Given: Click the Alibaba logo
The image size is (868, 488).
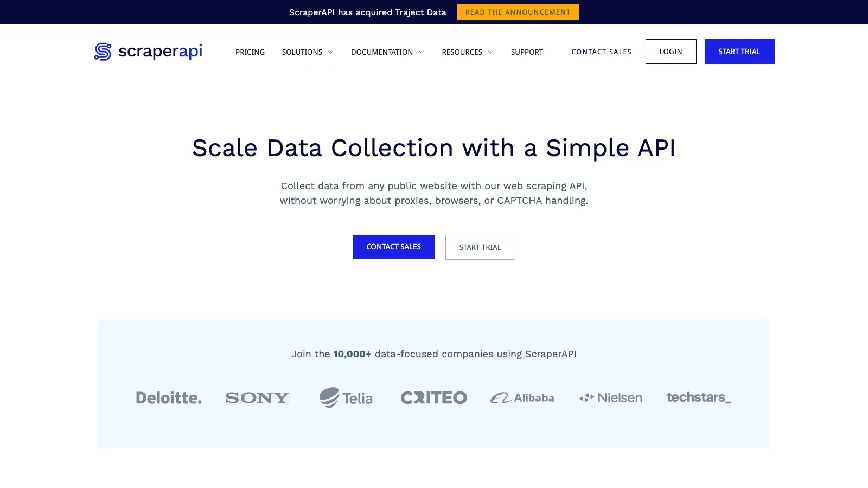Looking at the screenshot, I should coord(522,398).
